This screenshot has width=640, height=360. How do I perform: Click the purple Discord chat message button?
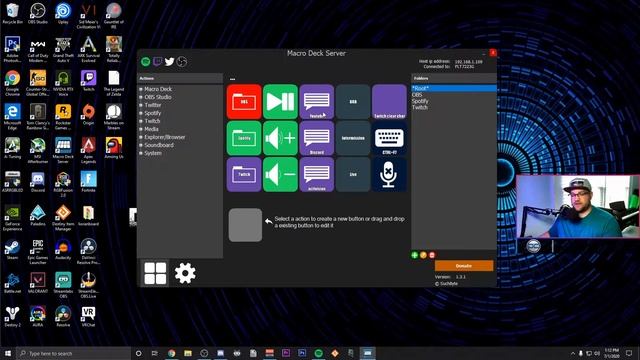[x=317, y=138]
